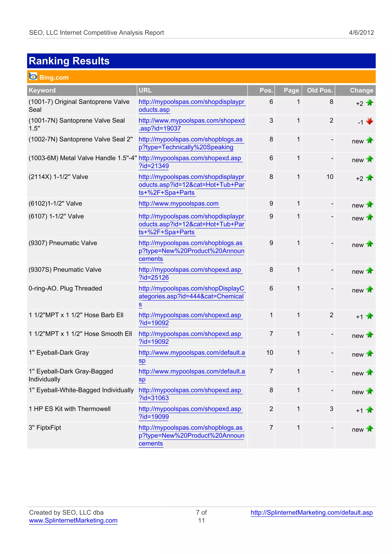Open shopdisplayproducts.asp link for Original Santoprene Valve Seal
392x554 pixels.
(x=192, y=106)
